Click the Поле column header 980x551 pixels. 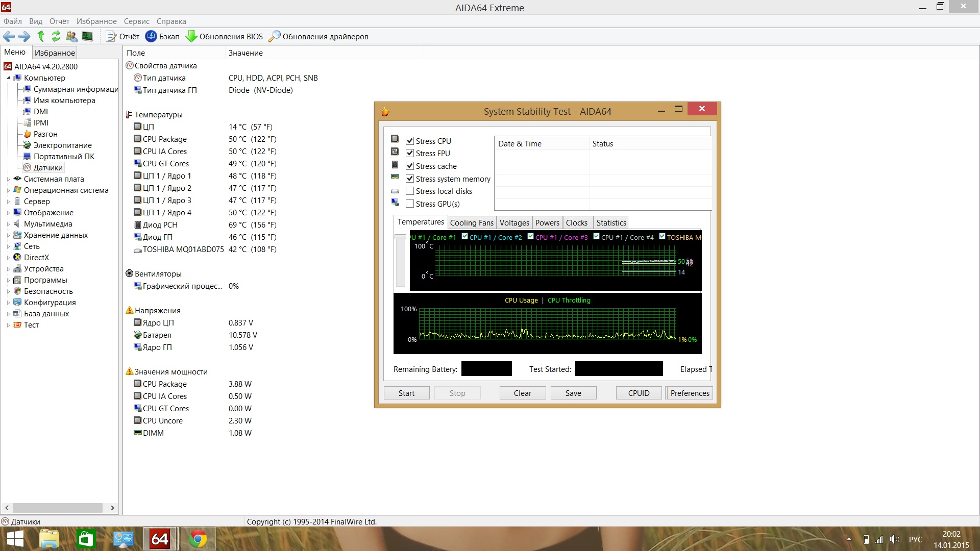coord(174,53)
